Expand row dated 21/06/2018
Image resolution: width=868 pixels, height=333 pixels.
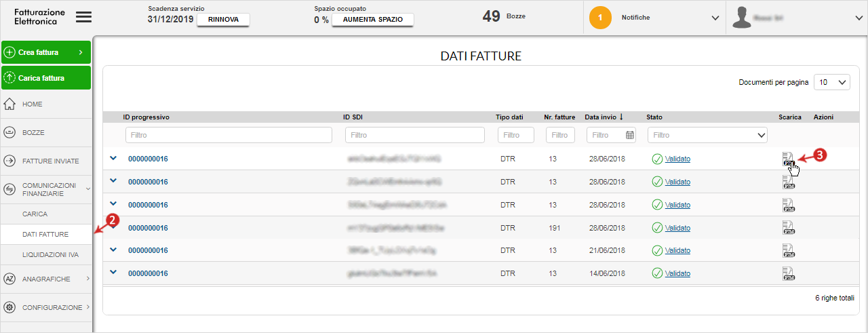pyautogui.click(x=113, y=250)
